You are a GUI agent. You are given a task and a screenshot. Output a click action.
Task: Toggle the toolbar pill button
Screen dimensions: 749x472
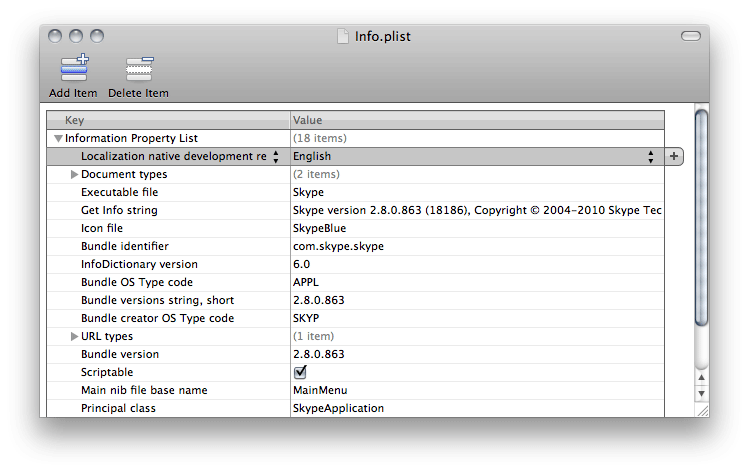tap(691, 36)
